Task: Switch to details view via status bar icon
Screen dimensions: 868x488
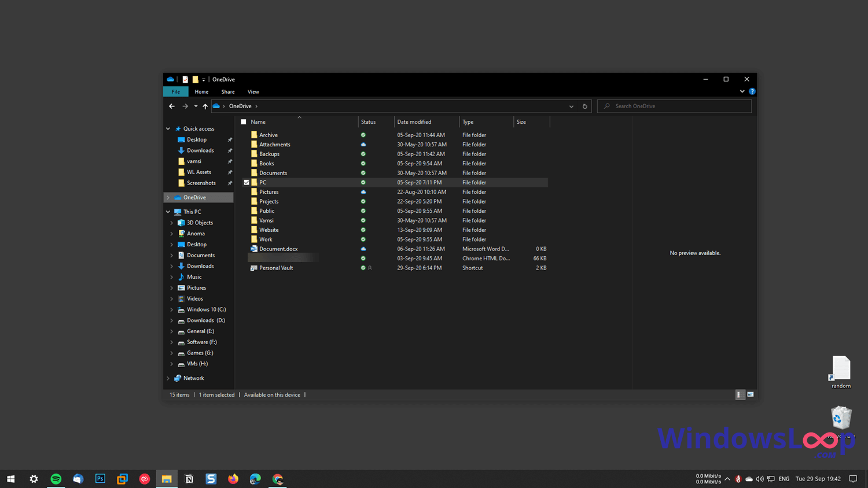Action: pos(739,394)
